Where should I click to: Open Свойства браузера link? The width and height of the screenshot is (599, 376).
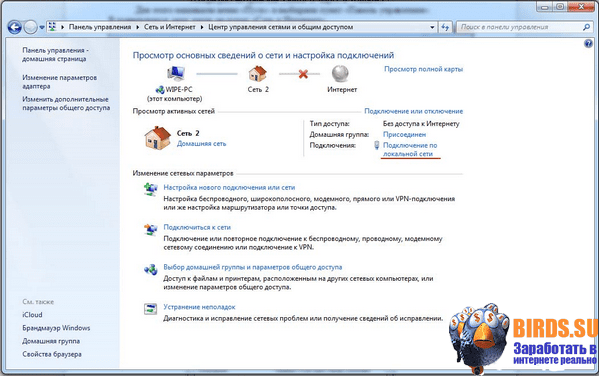coord(52,354)
